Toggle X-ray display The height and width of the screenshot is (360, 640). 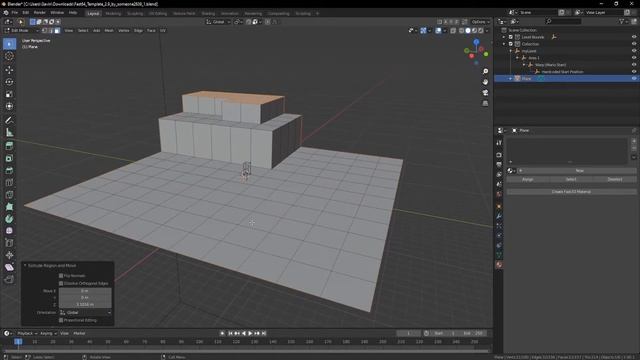pos(453,31)
